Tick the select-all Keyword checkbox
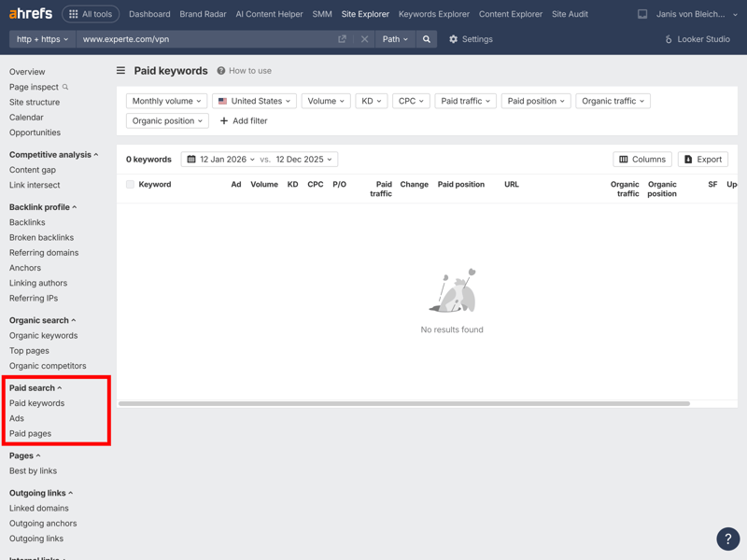Viewport: 747px width, 560px height. point(131,185)
